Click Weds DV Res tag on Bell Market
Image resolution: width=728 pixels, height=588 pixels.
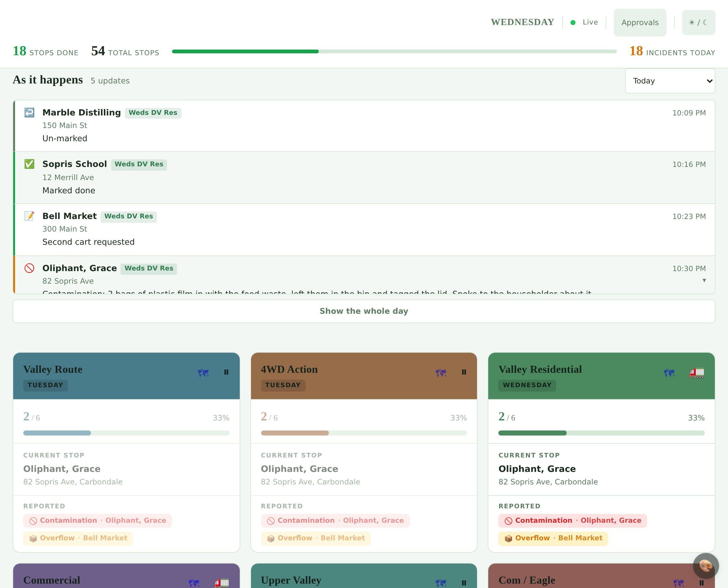coord(129,216)
